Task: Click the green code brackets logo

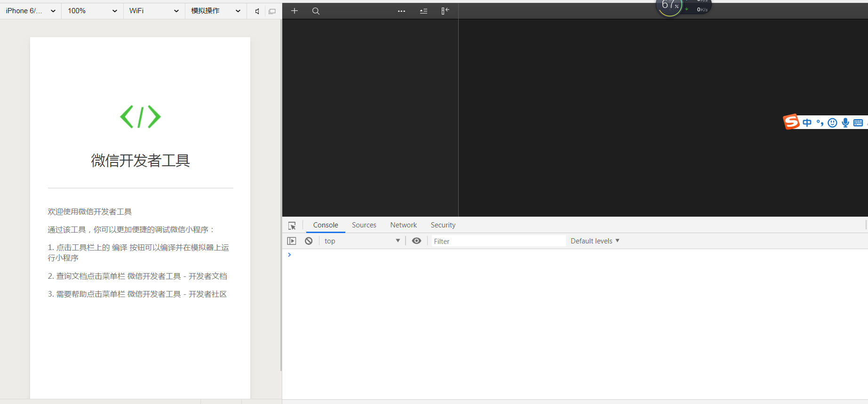Action: (140, 117)
